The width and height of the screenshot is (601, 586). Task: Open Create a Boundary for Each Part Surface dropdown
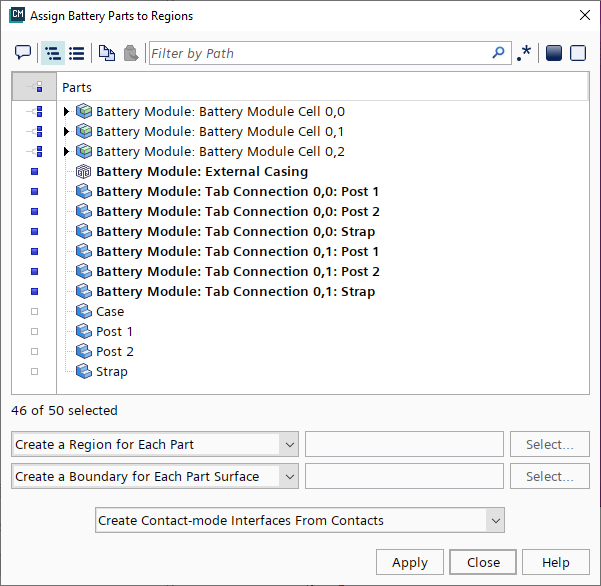[x=155, y=476]
